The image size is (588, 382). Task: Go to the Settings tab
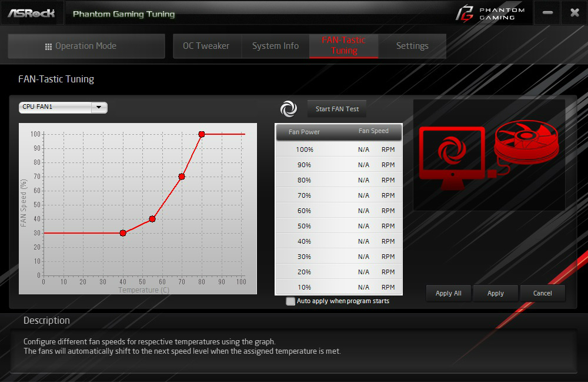point(412,46)
